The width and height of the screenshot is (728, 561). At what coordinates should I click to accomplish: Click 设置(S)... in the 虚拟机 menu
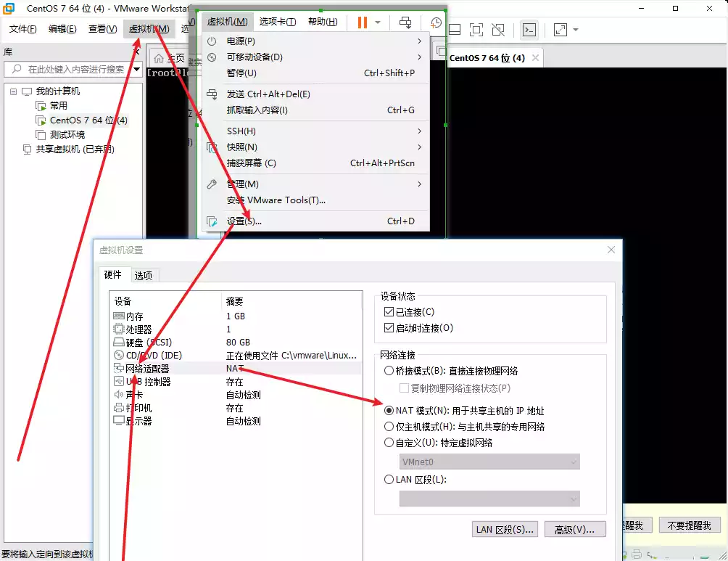click(244, 221)
